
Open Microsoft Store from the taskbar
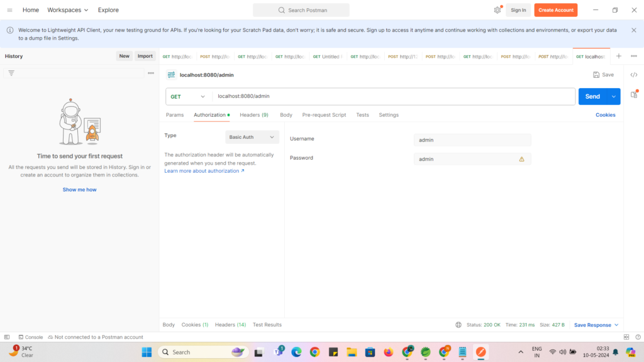tap(370, 352)
